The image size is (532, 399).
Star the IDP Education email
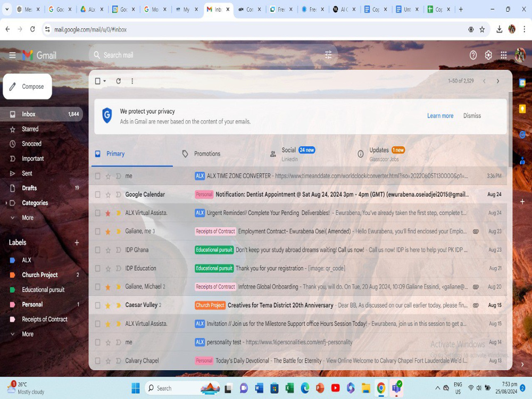(x=108, y=268)
